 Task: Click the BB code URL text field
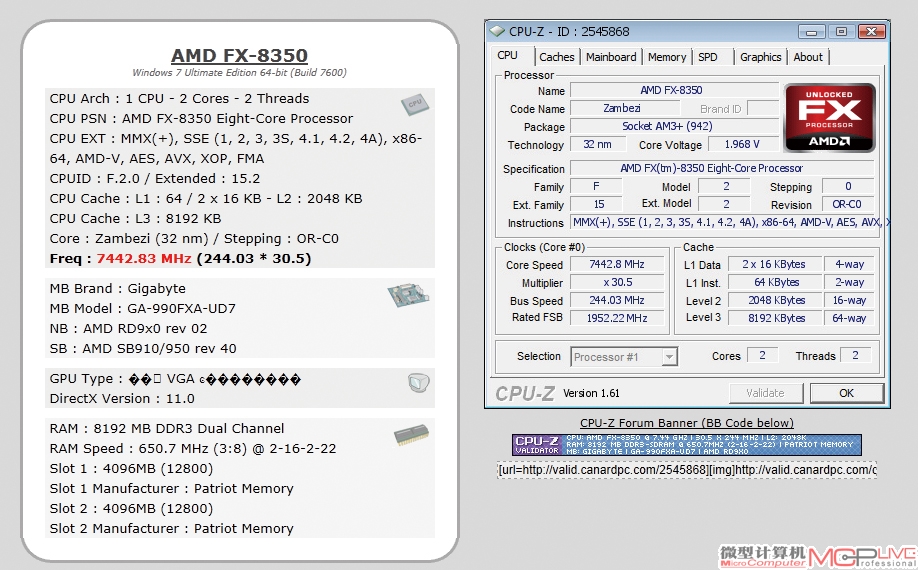(x=687, y=470)
